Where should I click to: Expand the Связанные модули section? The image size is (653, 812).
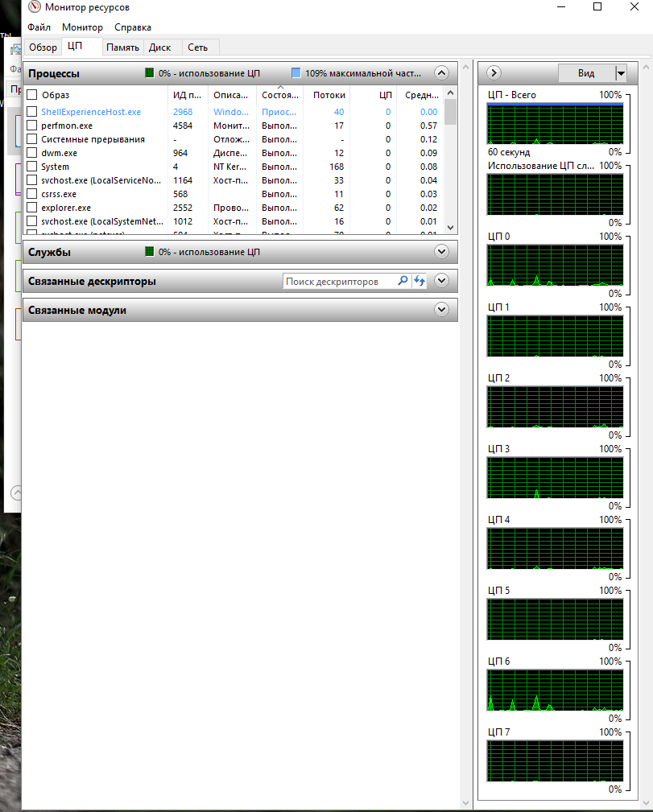point(440,310)
